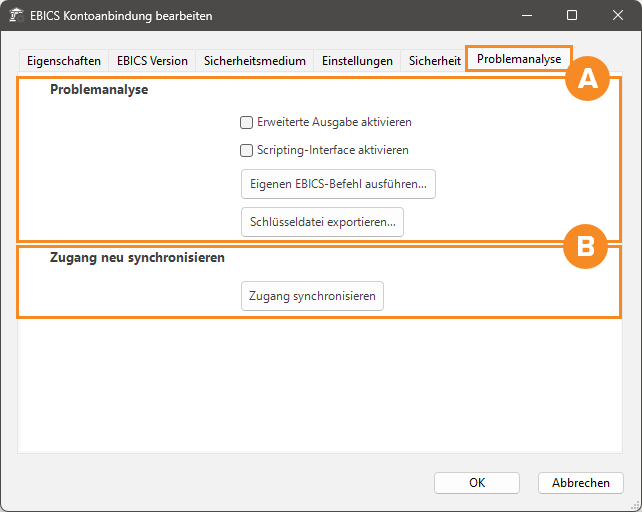Click the Zugang synchronisieren button
The height and width of the screenshot is (512, 642).
click(x=312, y=296)
